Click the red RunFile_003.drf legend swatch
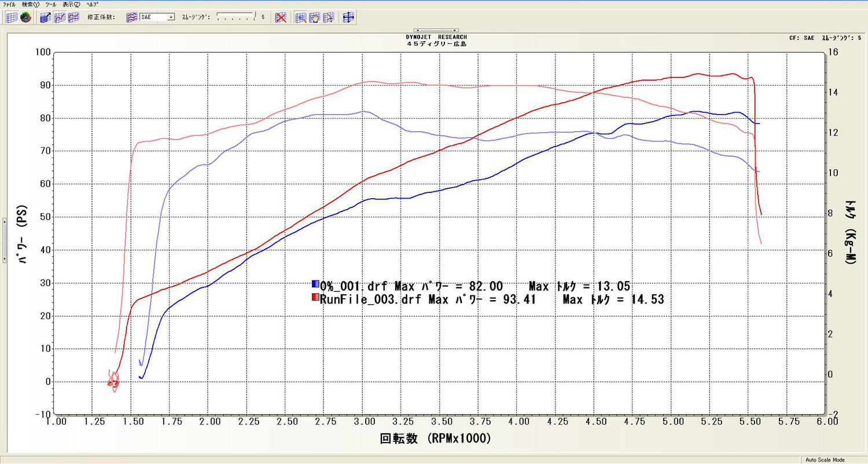Screen dimensions: 868x464 [315, 298]
